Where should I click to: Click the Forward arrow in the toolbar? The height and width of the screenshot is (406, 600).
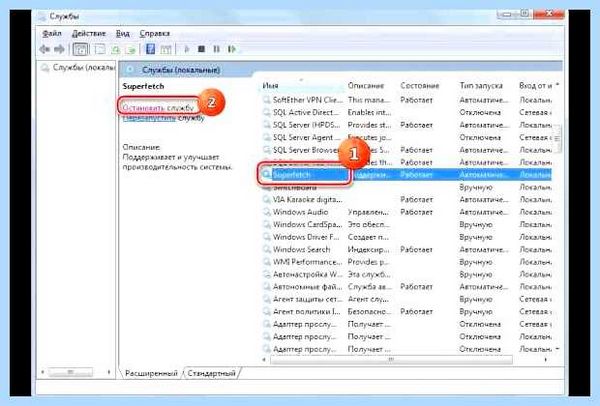[59, 49]
